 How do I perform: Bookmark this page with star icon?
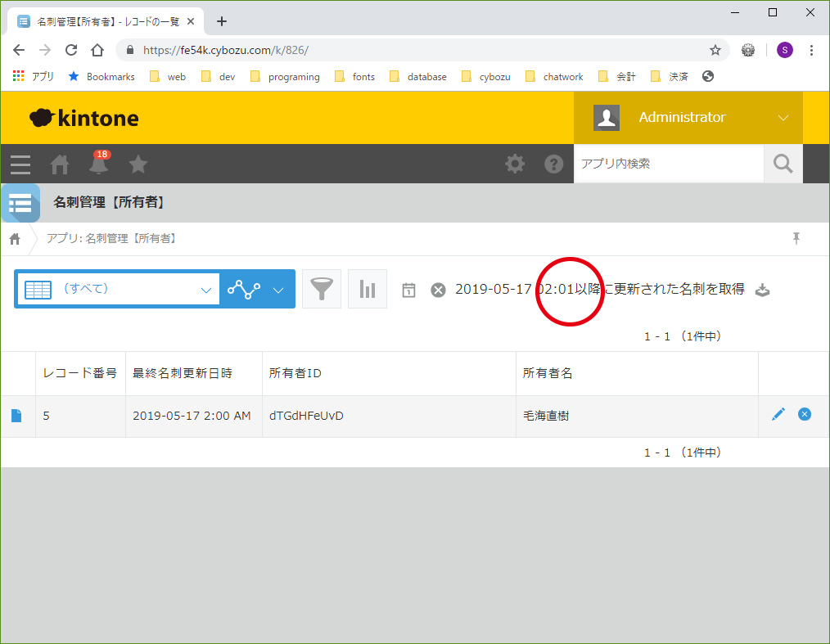coord(715,50)
